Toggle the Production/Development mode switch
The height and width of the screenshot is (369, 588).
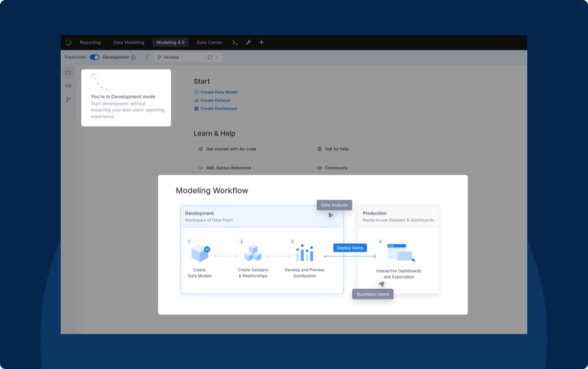click(95, 57)
